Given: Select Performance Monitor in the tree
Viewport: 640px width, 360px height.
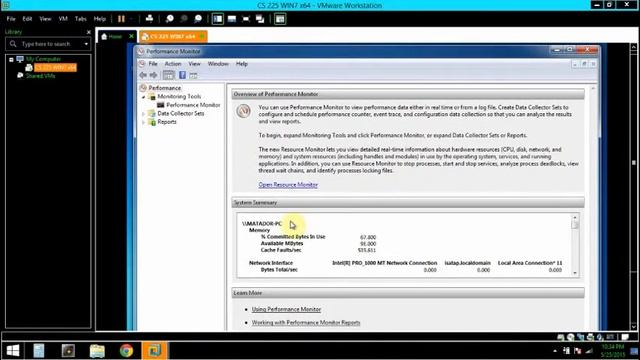Looking at the screenshot, I should pos(193,105).
